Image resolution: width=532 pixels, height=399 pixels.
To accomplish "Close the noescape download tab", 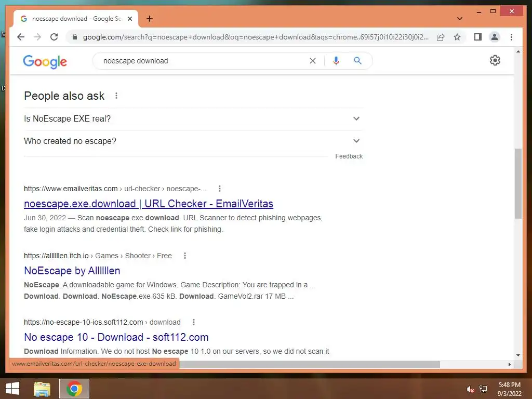I will [129, 19].
